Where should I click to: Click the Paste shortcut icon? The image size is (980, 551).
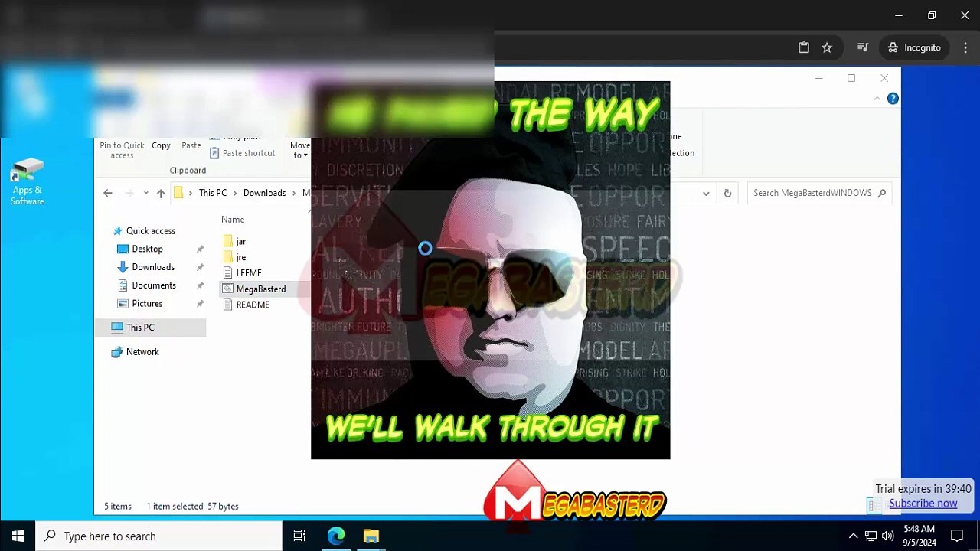point(215,153)
